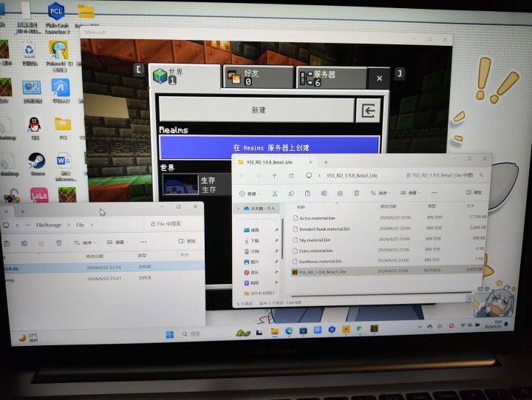Select the 生存 world thumbnail
The height and width of the screenshot is (400, 532).
click(180, 184)
